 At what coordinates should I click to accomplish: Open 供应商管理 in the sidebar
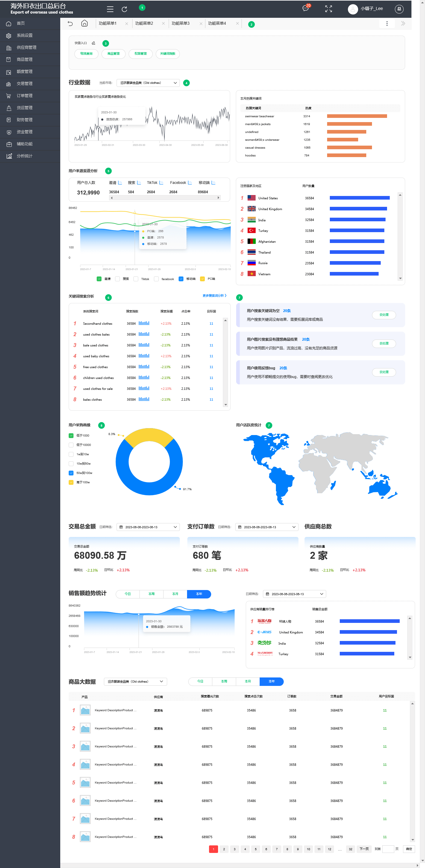(x=27, y=48)
